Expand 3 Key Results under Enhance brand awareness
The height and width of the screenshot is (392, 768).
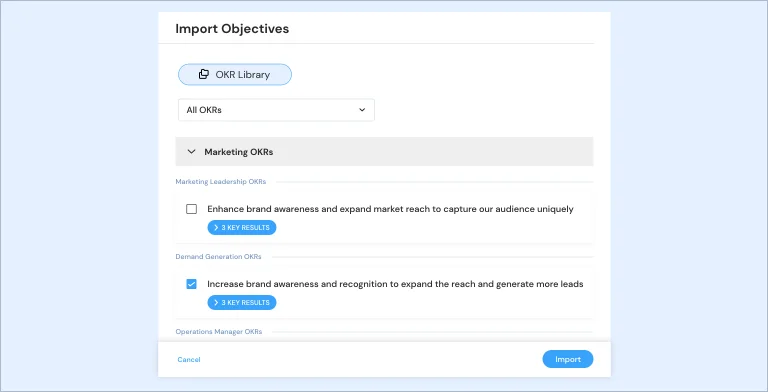tap(242, 228)
